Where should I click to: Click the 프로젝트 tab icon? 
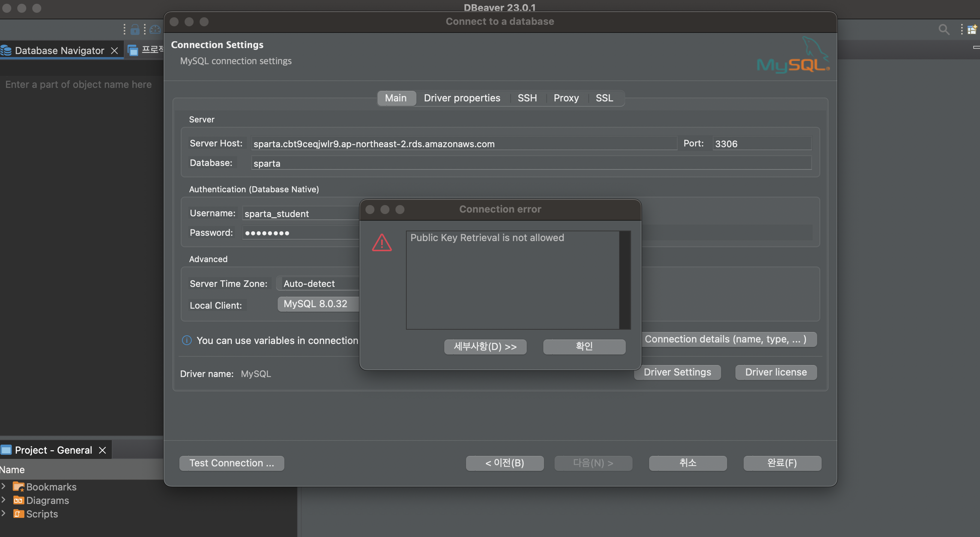click(133, 50)
